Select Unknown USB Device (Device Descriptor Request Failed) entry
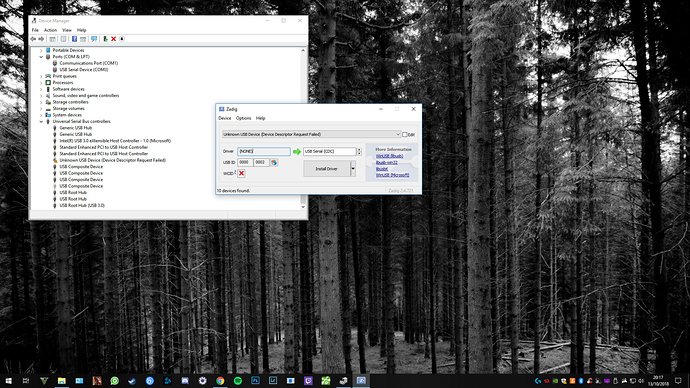 (113, 160)
